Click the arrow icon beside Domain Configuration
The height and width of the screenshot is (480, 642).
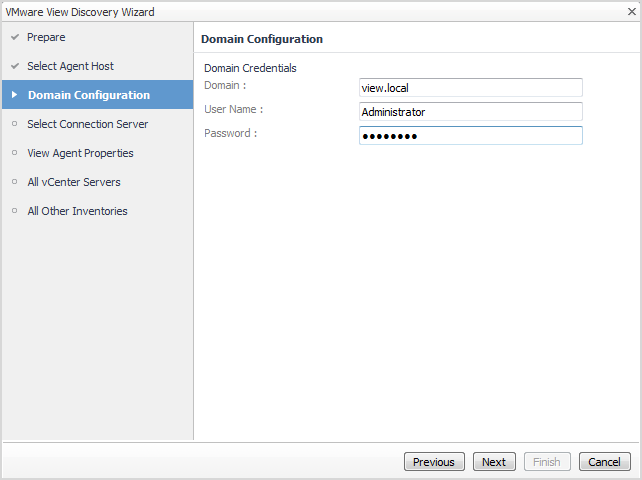point(14,95)
